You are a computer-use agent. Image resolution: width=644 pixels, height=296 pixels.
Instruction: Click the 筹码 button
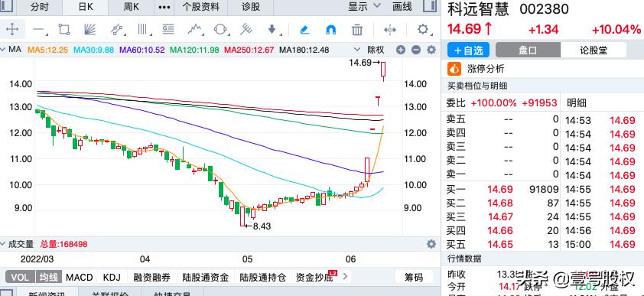point(414,277)
